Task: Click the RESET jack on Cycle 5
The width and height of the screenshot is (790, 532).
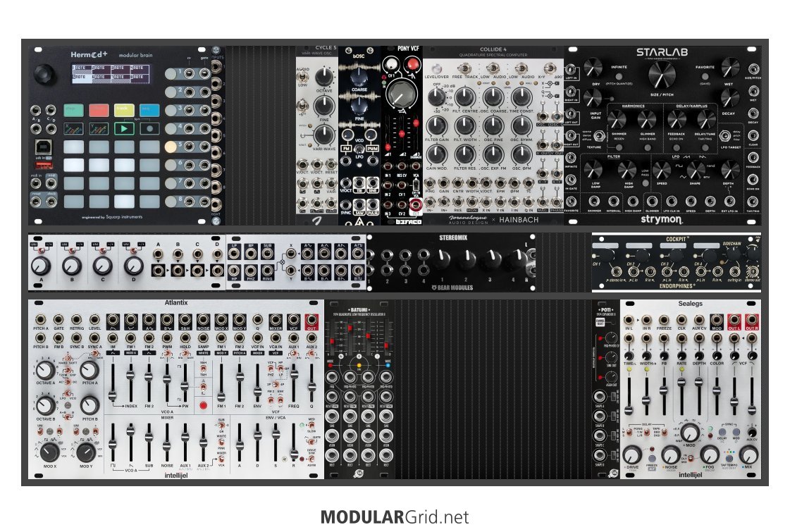Action: pyautogui.click(x=331, y=164)
